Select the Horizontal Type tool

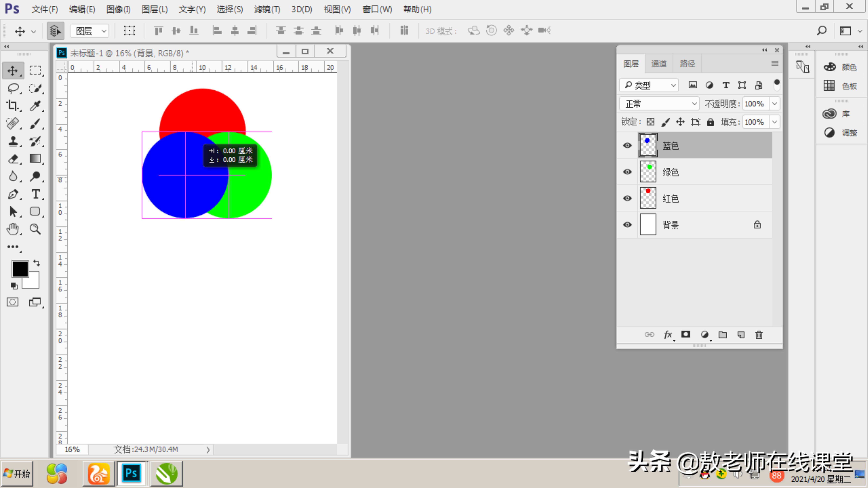[35, 194]
